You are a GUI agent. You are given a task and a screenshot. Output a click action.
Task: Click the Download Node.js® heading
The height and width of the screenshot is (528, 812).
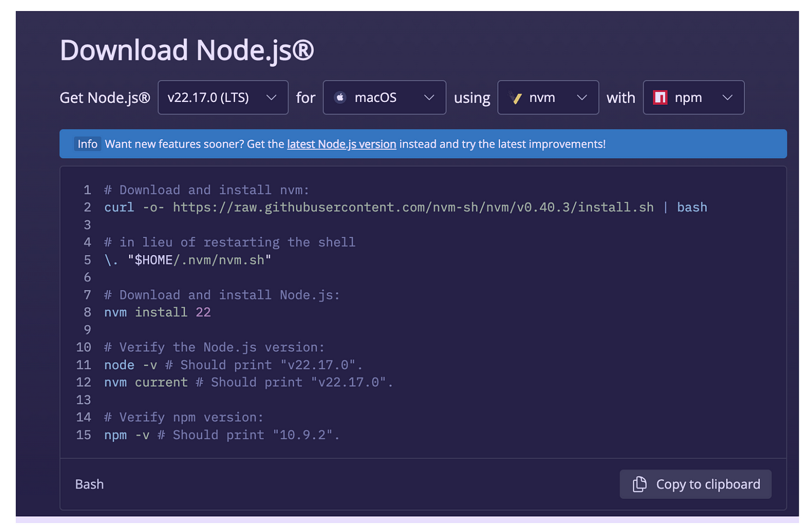click(x=187, y=50)
